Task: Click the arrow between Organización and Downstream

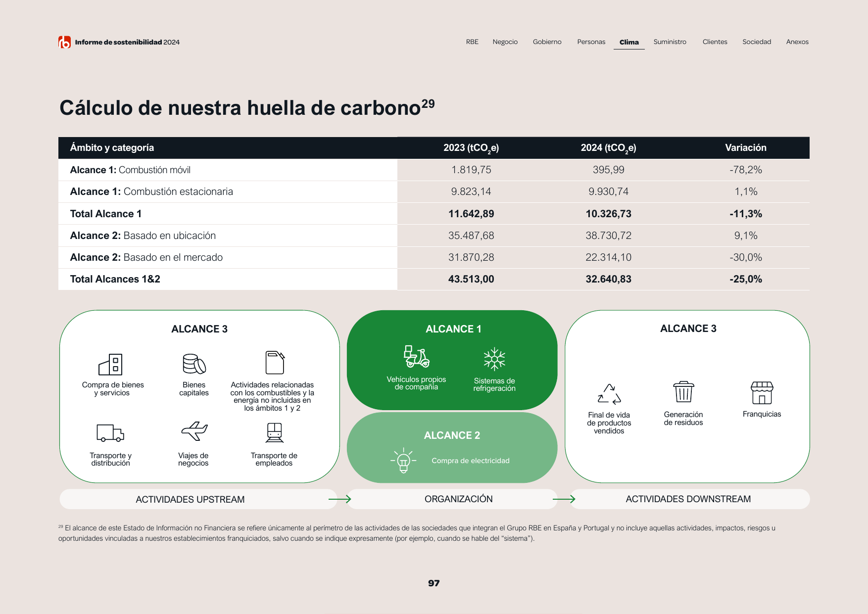Action: 564,499
